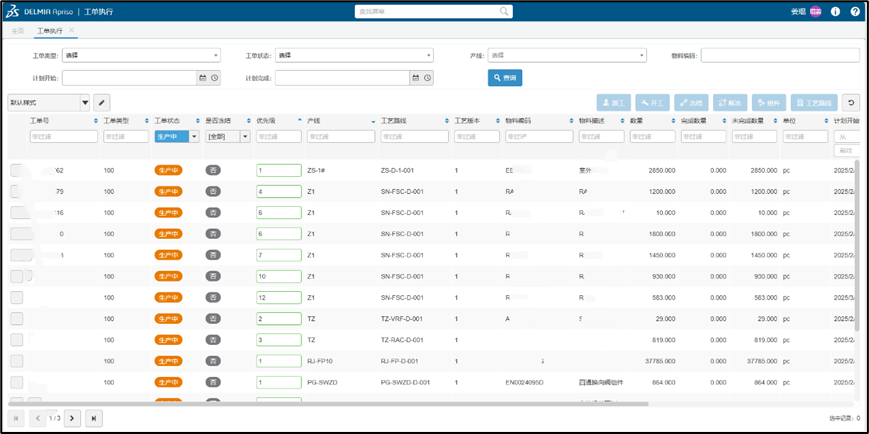Click the search magnifier icon in top bar
This screenshot has height=434, width=869.
tap(504, 11)
